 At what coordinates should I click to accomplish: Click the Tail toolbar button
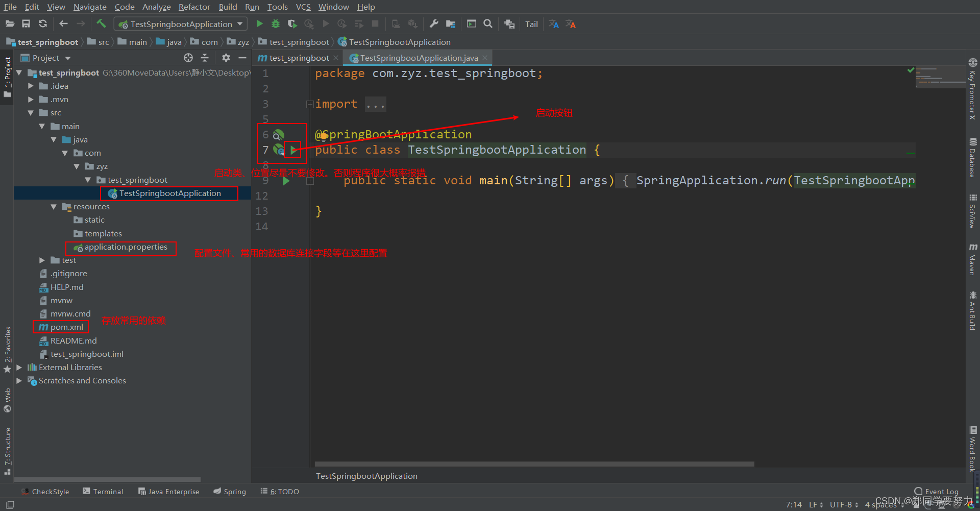tap(531, 24)
